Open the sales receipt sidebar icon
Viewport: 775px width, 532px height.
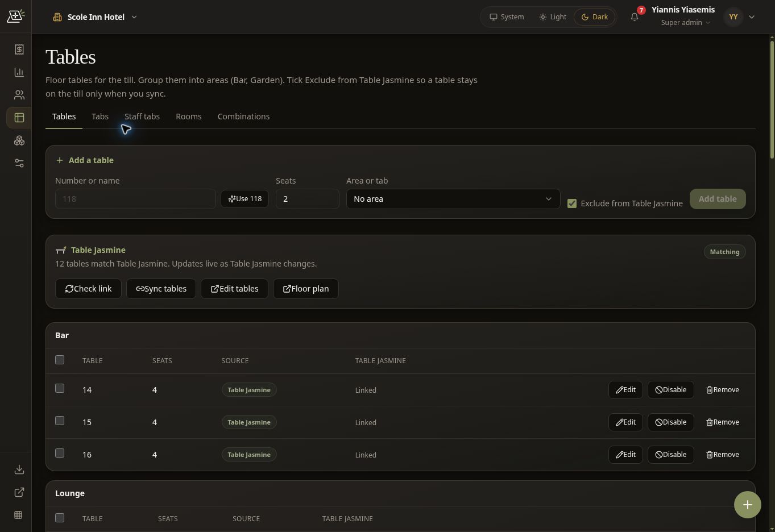tap(19, 49)
